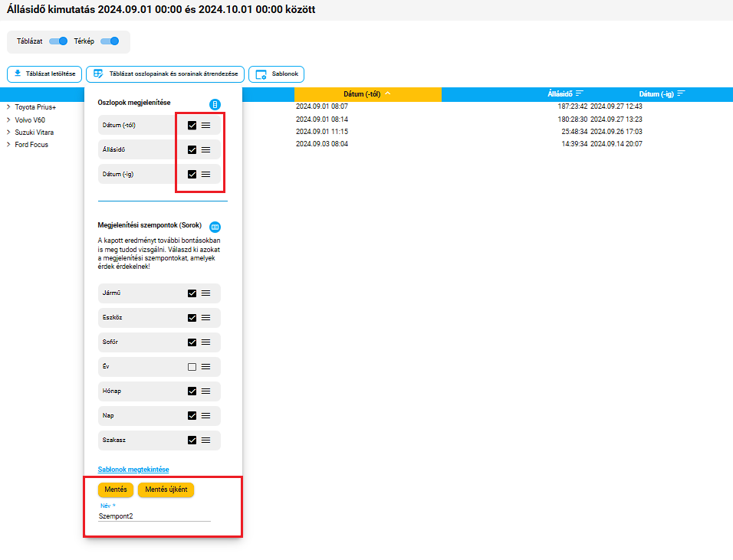Click the Név input field

[x=153, y=516]
